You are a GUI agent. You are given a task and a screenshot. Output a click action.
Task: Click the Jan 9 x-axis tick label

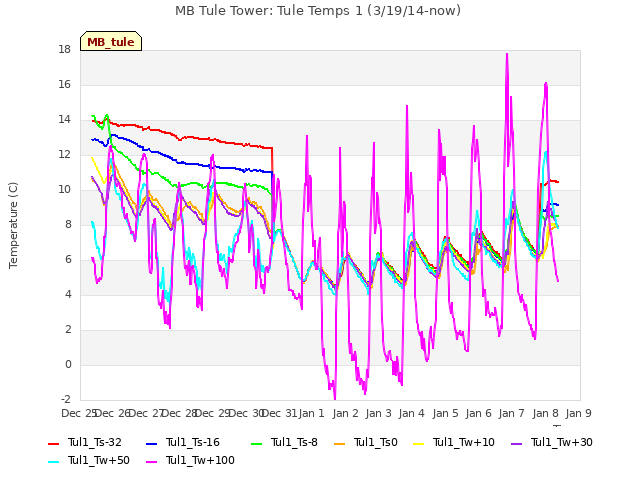(x=578, y=413)
